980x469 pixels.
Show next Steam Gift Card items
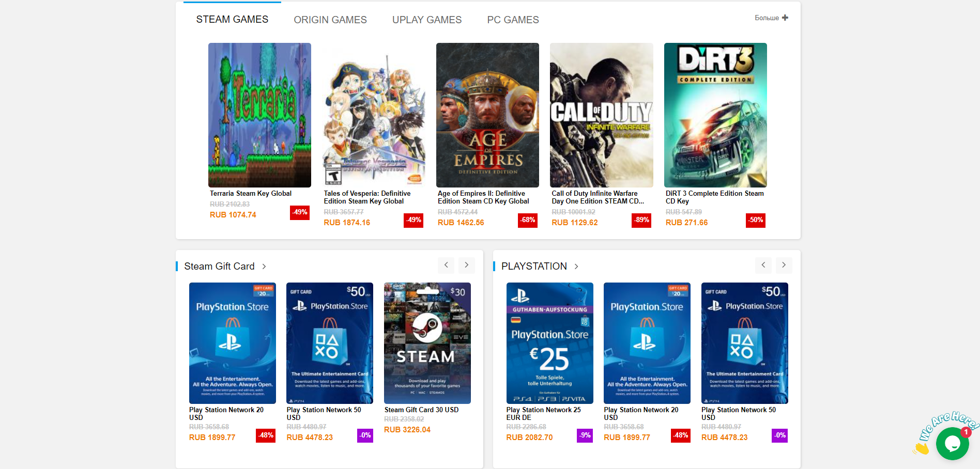[466, 265]
